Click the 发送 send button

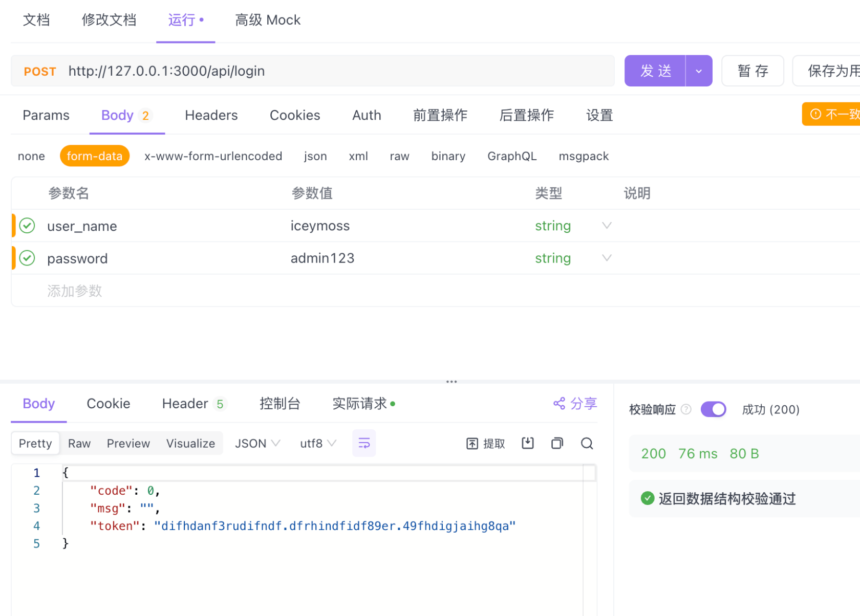point(655,71)
